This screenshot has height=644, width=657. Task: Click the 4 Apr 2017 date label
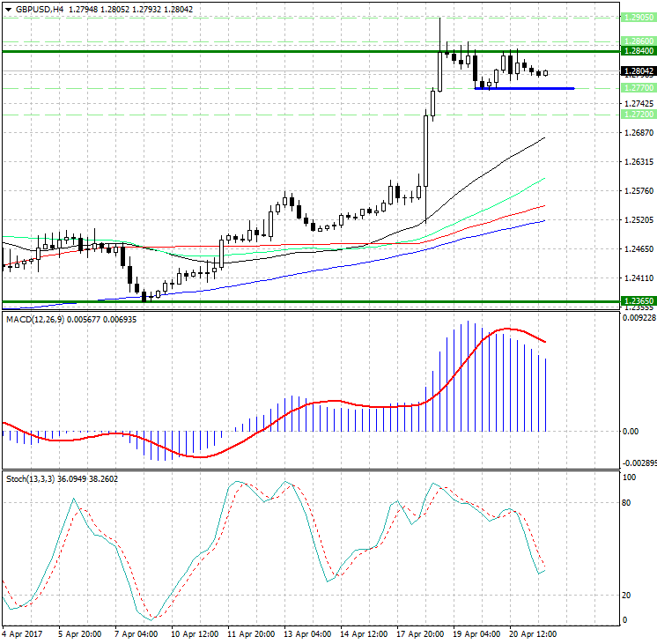coord(25,633)
